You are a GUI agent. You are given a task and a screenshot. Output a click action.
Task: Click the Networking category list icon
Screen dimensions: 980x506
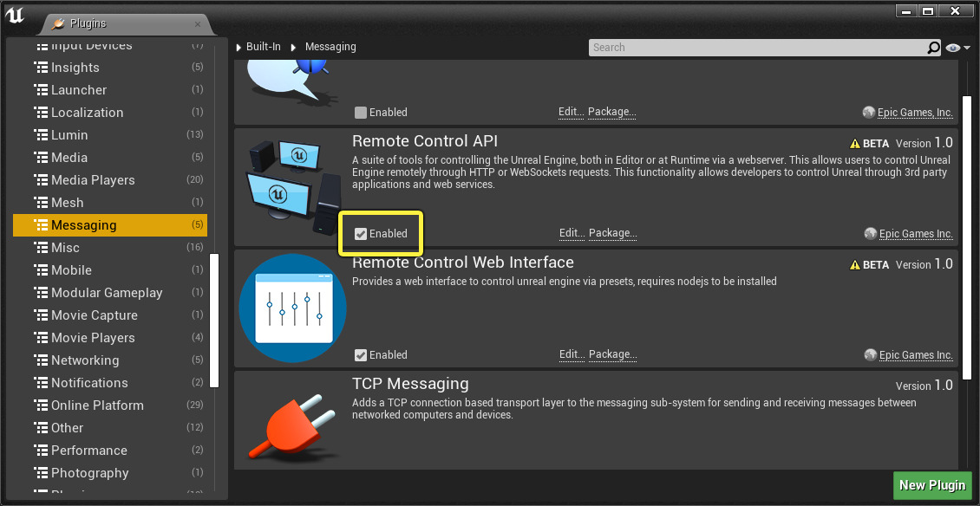[40, 360]
